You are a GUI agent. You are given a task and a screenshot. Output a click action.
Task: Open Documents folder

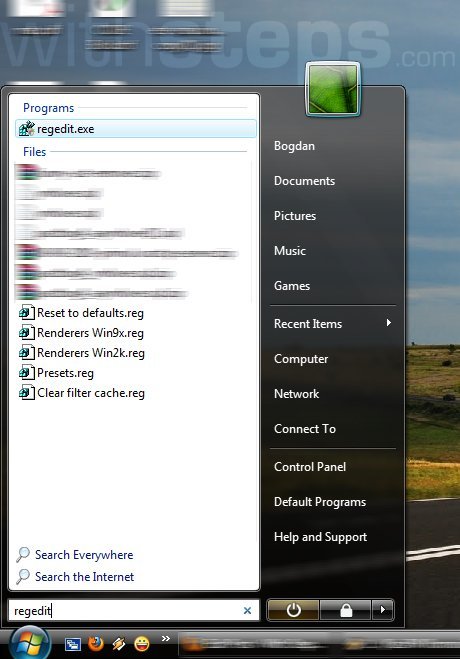point(305,181)
